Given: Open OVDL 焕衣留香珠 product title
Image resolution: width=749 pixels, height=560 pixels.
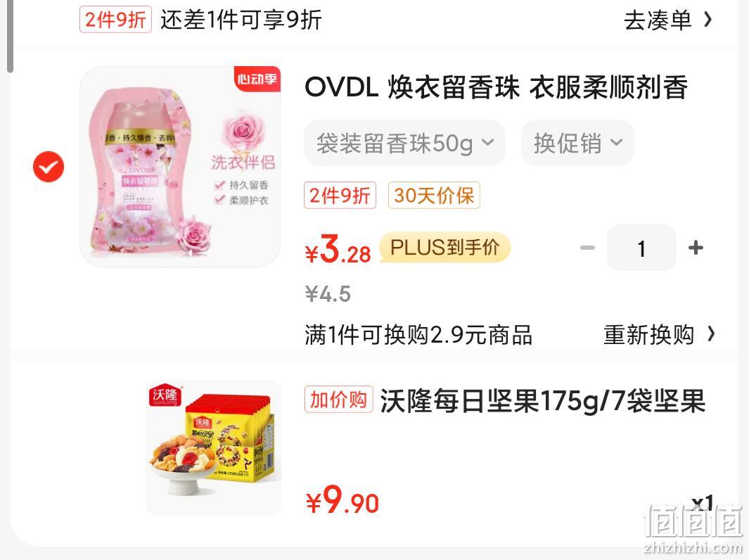Looking at the screenshot, I should (x=497, y=87).
